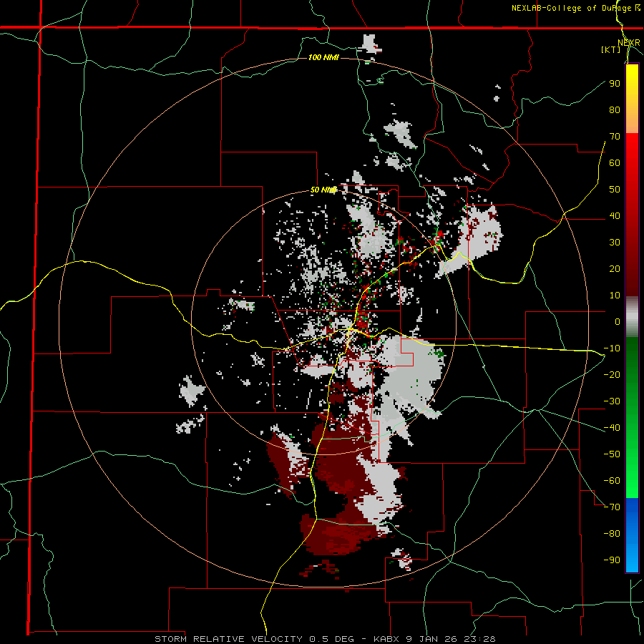Select the positive 90 knots scale label

(615, 84)
